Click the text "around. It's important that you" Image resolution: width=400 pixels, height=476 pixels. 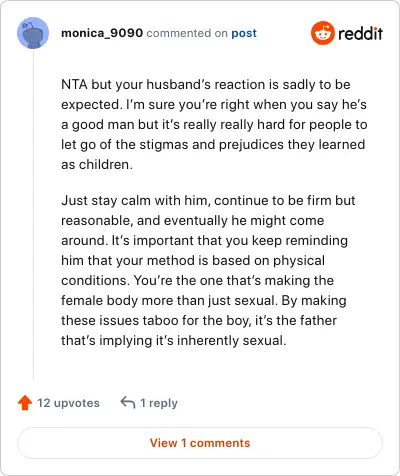(155, 241)
